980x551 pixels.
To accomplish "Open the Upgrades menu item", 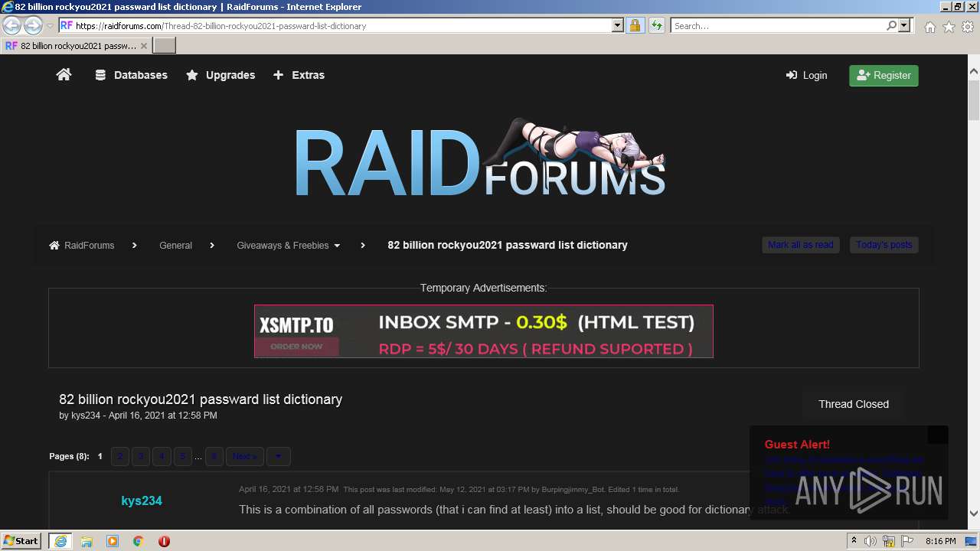I will (x=220, y=75).
